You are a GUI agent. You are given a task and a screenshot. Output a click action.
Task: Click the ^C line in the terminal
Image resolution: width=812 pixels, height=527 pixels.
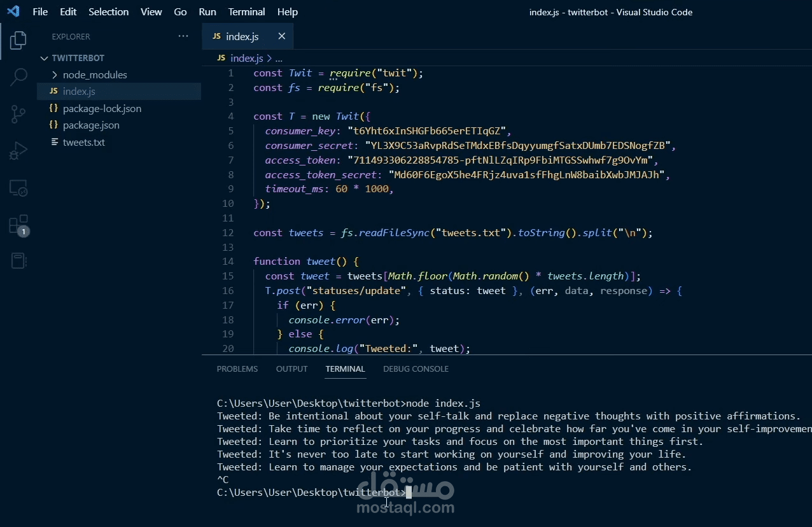coord(223,480)
